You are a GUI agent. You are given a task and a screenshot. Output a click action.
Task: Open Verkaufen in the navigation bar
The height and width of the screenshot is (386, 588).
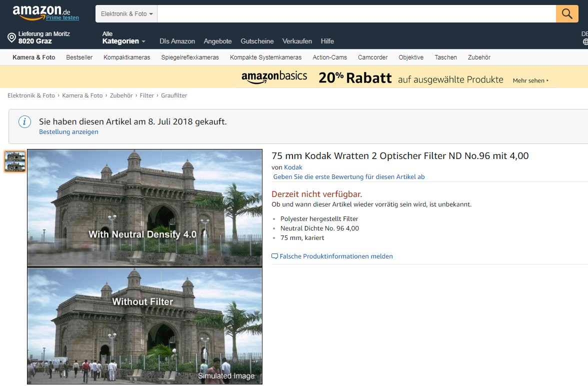pyautogui.click(x=297, y=41)
